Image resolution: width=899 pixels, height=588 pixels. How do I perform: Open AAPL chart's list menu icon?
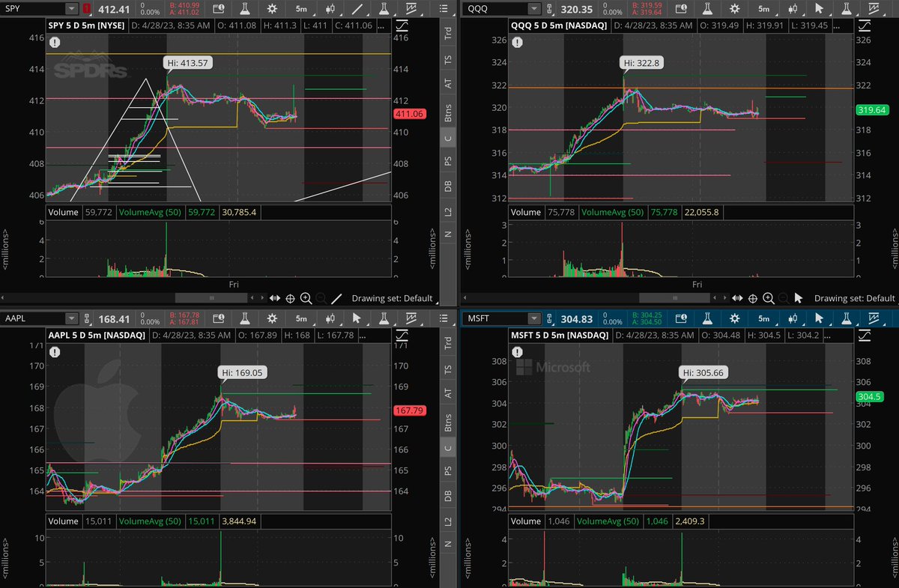(445, 318)
